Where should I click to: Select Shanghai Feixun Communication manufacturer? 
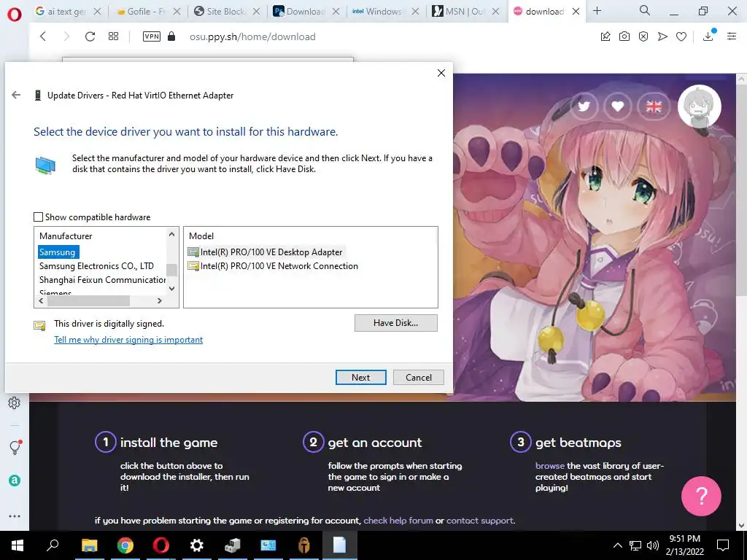coord(102,279)
